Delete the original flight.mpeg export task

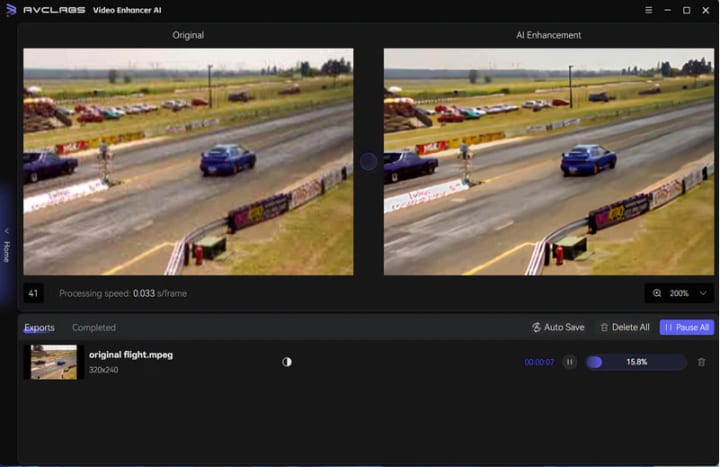(701, 362)
